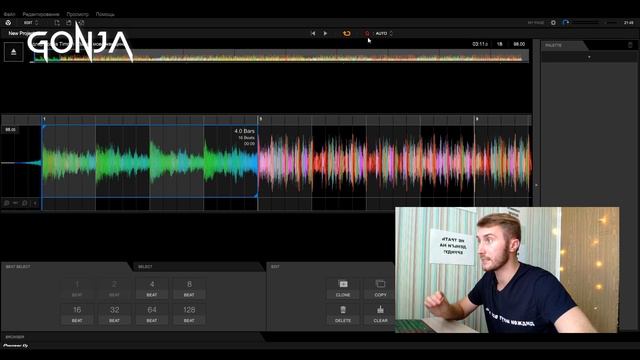The width and height of the screenshot is (640, 360).
Task: Switch to the BEAT SELECT tab
Action: 18,267
